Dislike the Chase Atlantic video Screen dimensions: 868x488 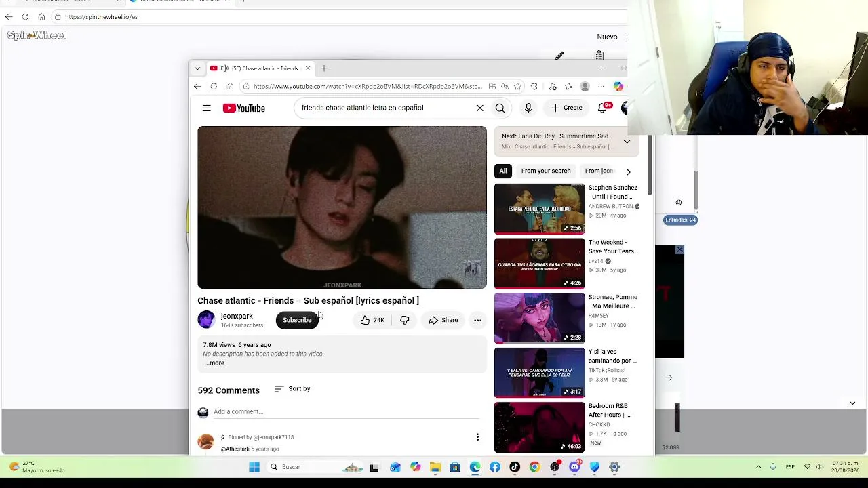click(405, 320)
